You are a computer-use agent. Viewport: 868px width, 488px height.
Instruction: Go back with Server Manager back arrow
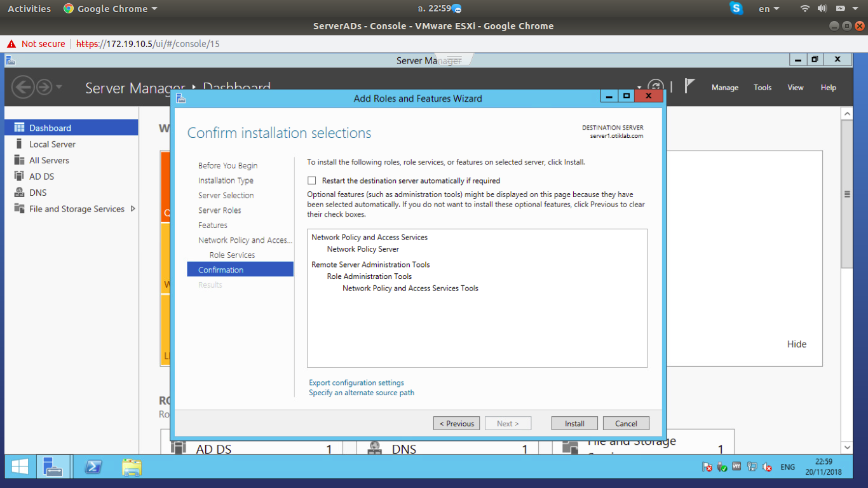pos(23,87)
